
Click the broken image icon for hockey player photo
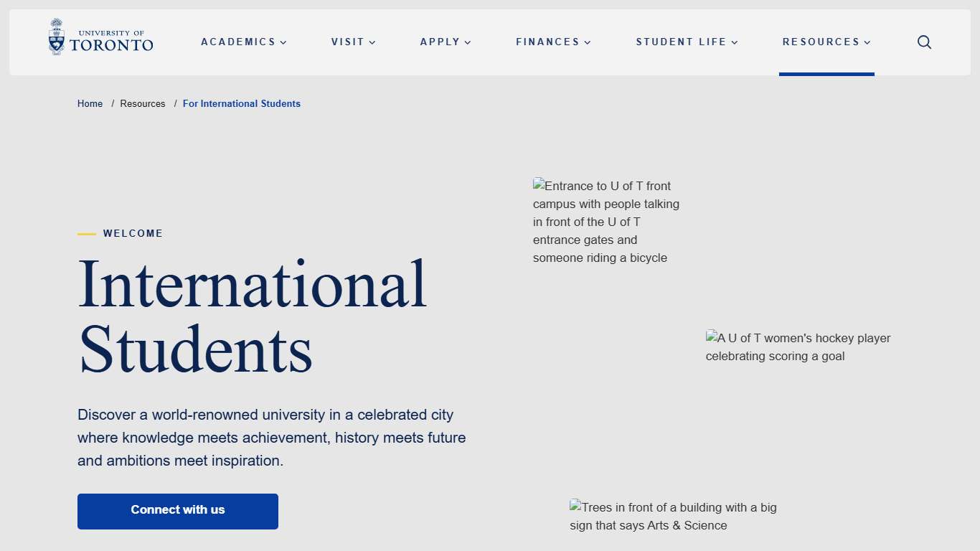710,337
